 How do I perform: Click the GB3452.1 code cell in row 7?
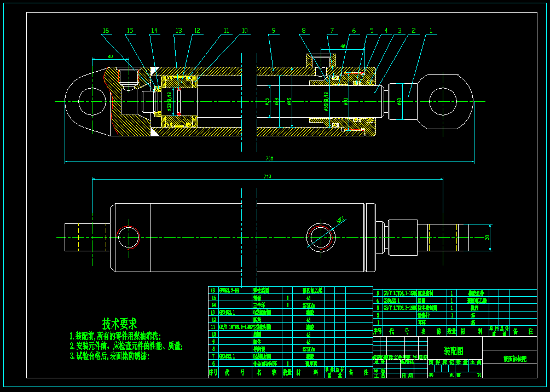click(235, 356)
